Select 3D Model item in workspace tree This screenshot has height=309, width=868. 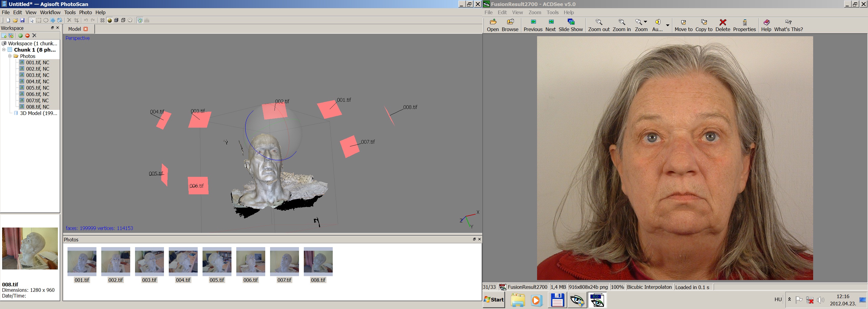click(38, 113)
